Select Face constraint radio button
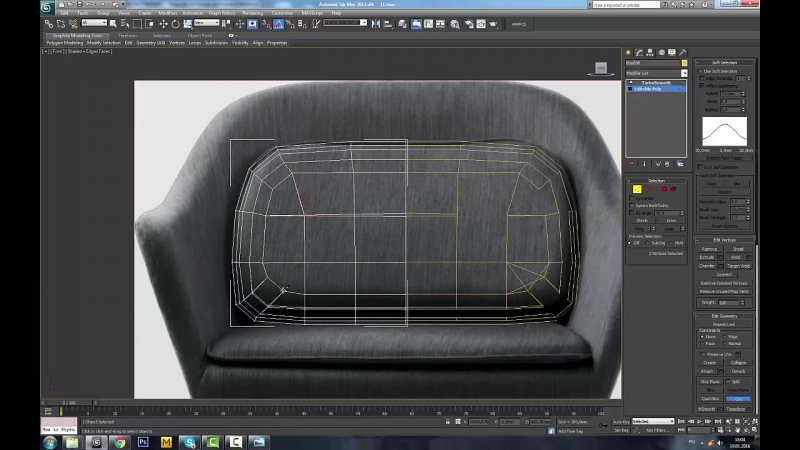Image resolution: width=800 pixels, height=450 pixels. (703, 343)
